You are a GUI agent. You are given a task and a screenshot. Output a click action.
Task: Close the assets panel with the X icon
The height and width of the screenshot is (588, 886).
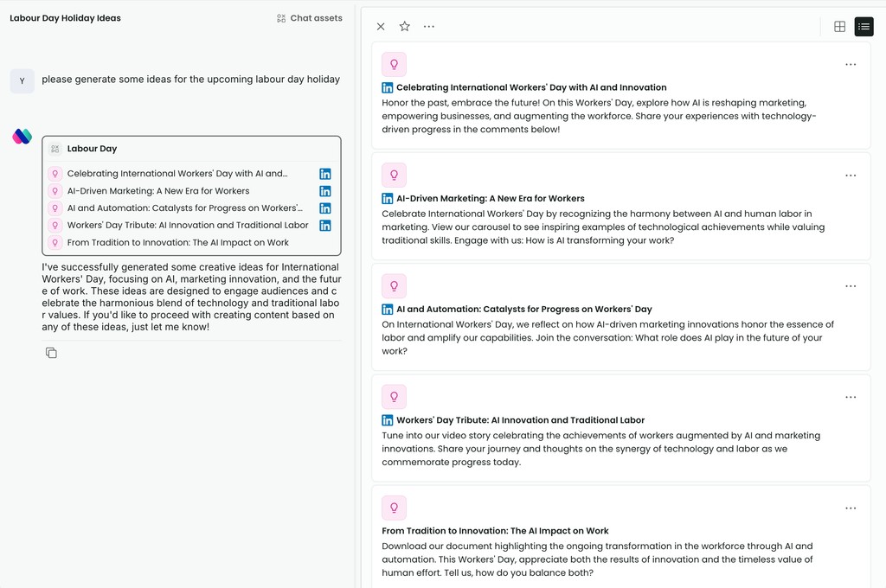click(381, 27)
